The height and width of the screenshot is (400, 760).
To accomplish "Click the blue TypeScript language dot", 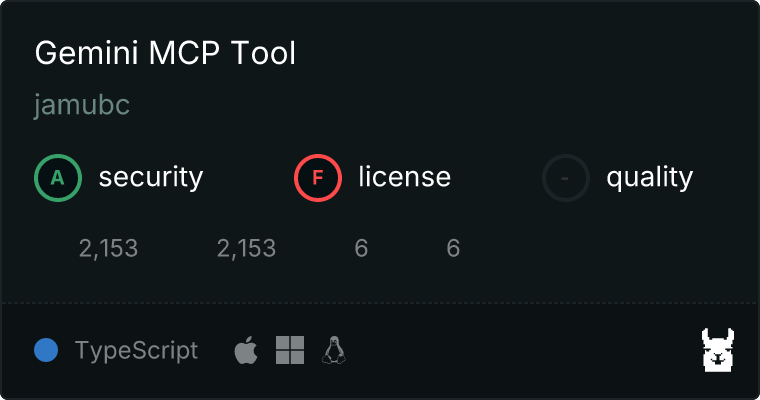I will click(x=46, y=350).
